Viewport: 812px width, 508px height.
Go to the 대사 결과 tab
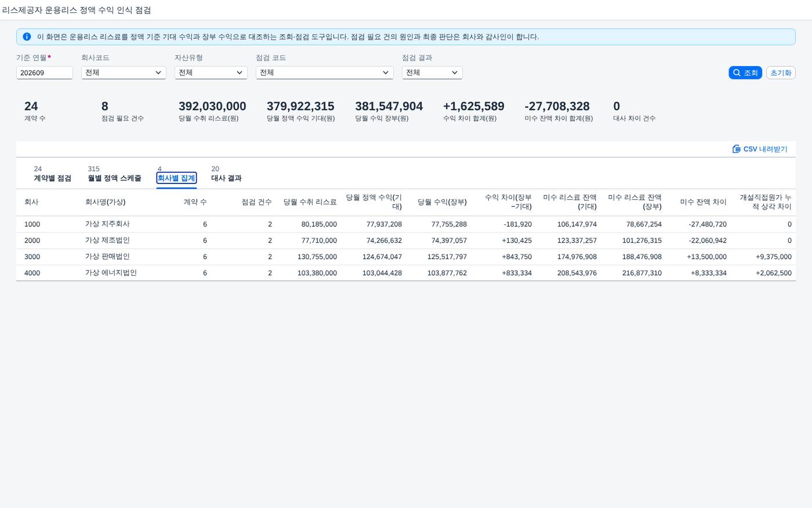[x=226, y=178]
